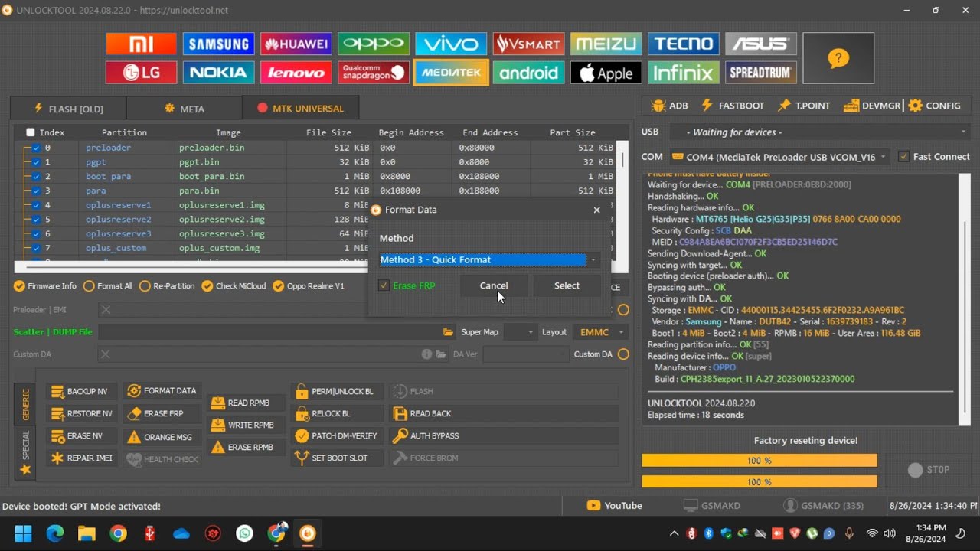Open the Windows Start menu
The height and width of the screenshot is (551, 980).
(x=23, y=533)
